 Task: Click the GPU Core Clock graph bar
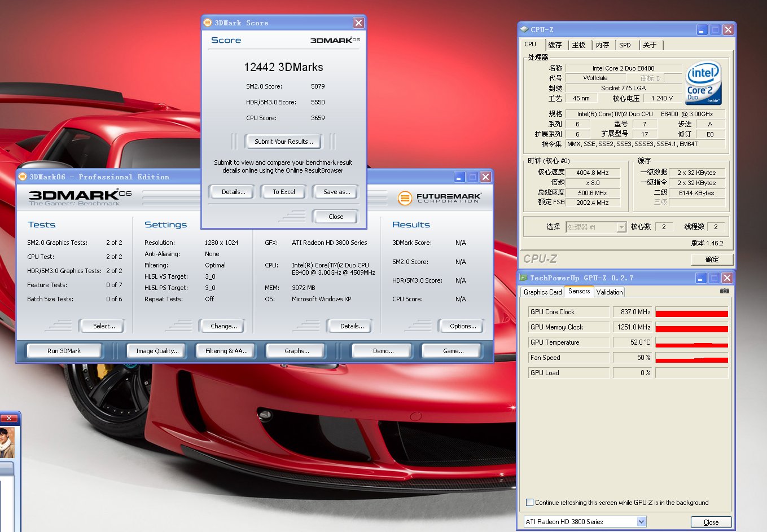click(691, 312)
